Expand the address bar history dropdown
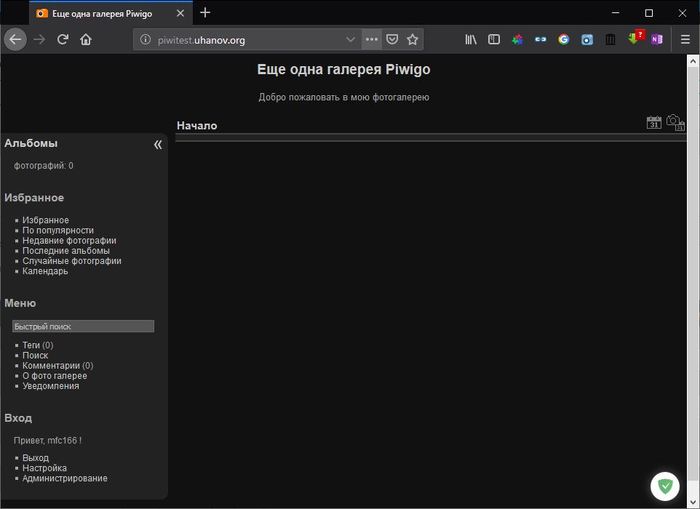Image resolution: width=700 pixels, height=509 pixels. coord(350,40)
